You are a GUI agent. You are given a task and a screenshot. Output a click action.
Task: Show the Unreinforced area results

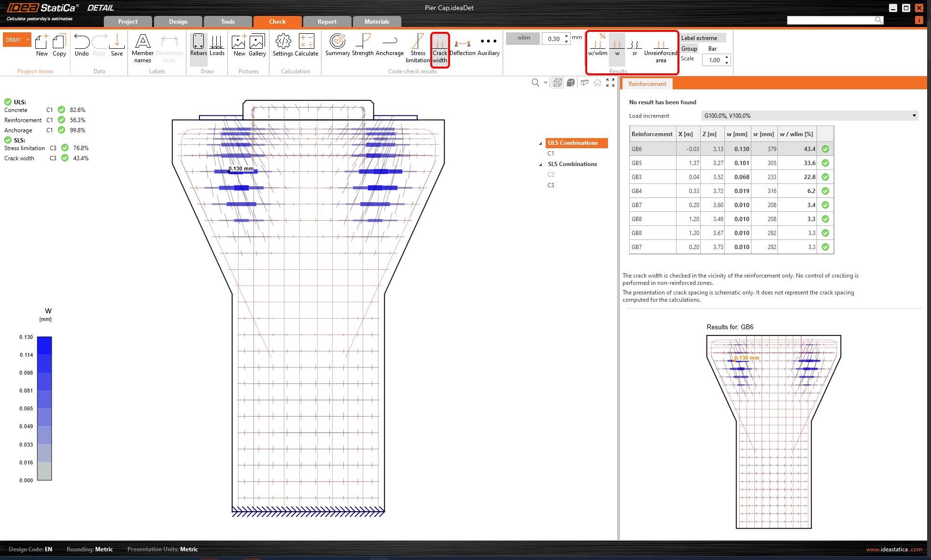point(660,49)
